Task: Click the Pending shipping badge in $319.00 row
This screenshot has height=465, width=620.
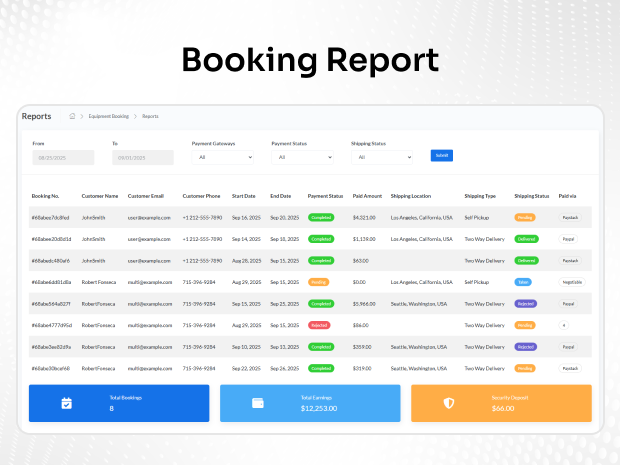Action: (x=525, y=369)
